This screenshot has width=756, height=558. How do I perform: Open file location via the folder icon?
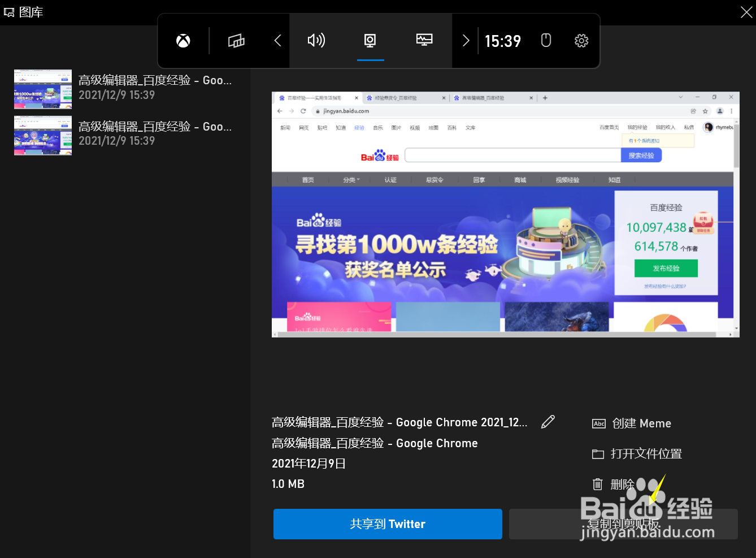[x=598, y=453]
